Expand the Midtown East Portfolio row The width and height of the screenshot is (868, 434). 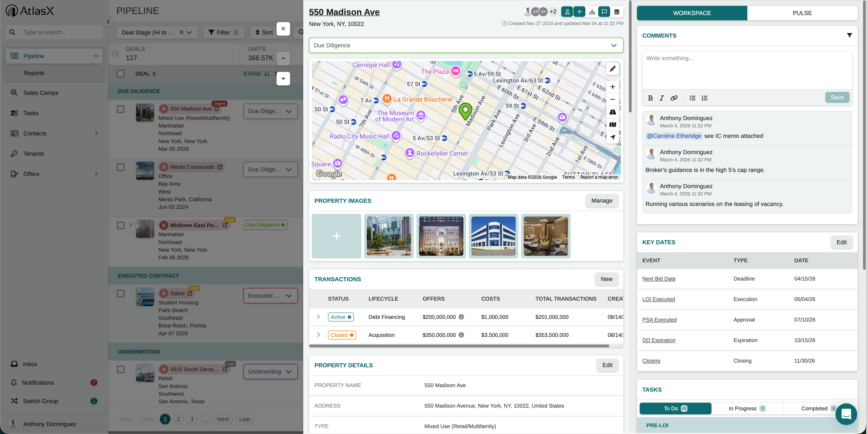pos(130,225)
